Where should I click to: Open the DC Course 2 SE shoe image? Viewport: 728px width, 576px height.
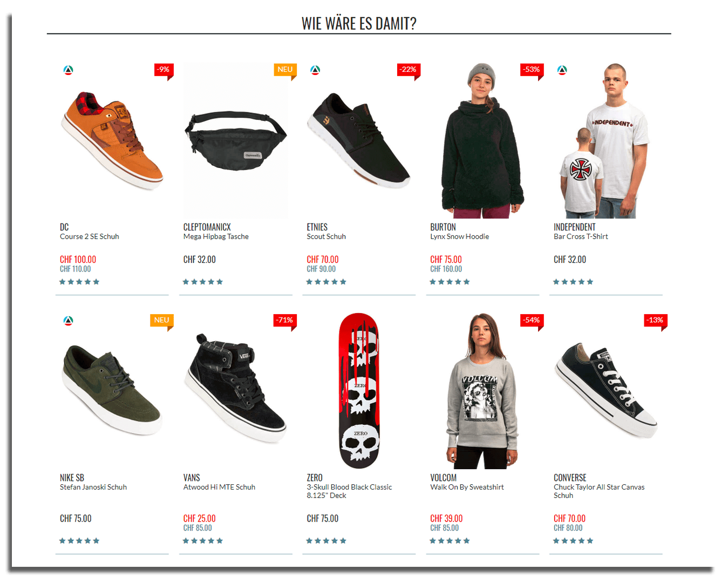click(x=112, y=140)
